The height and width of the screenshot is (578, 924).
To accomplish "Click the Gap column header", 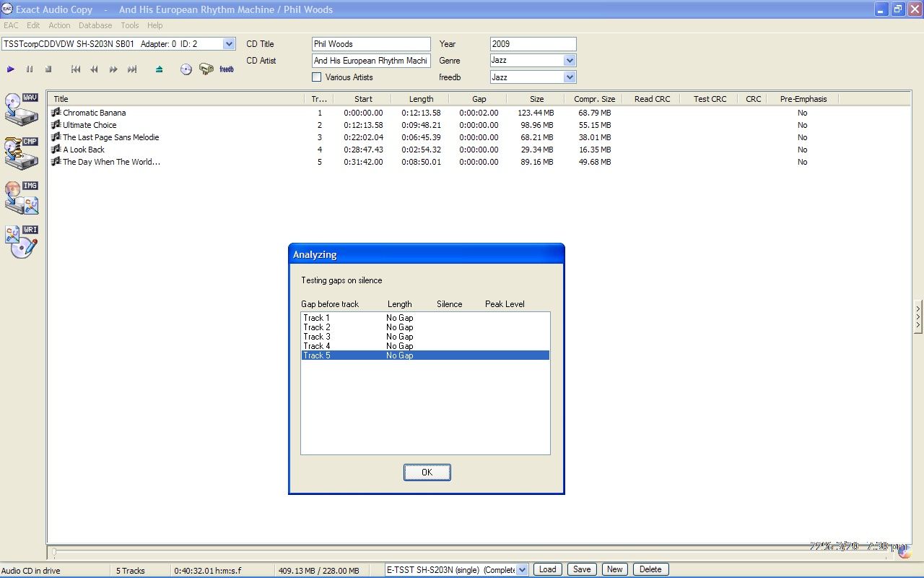I will click(479, 99).
